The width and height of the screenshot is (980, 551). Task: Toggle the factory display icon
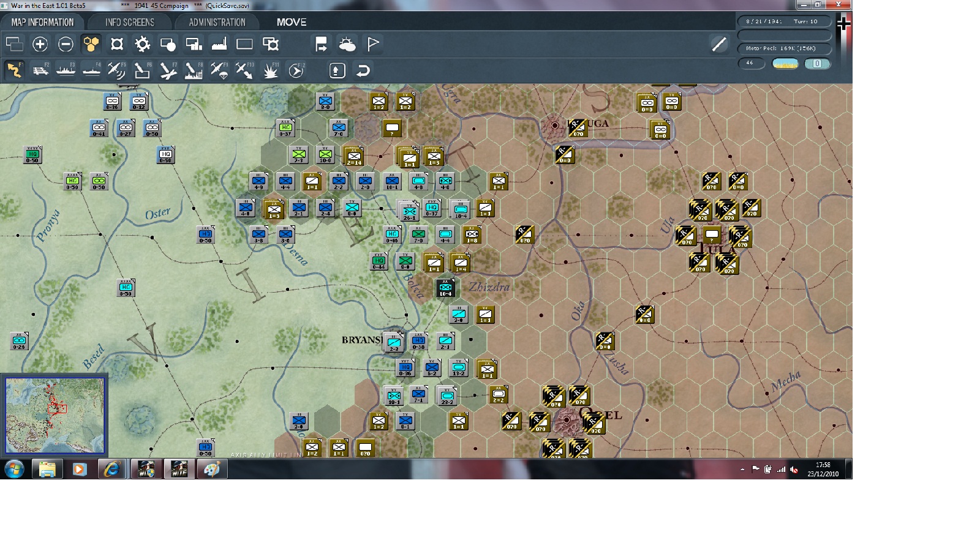click(x=219, y=44)
